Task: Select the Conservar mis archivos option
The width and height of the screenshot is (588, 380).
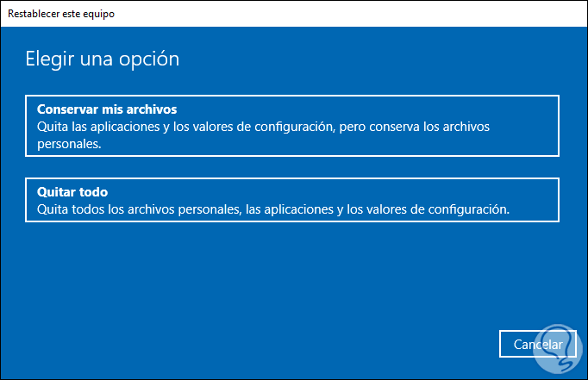Action: coord(292,126)
